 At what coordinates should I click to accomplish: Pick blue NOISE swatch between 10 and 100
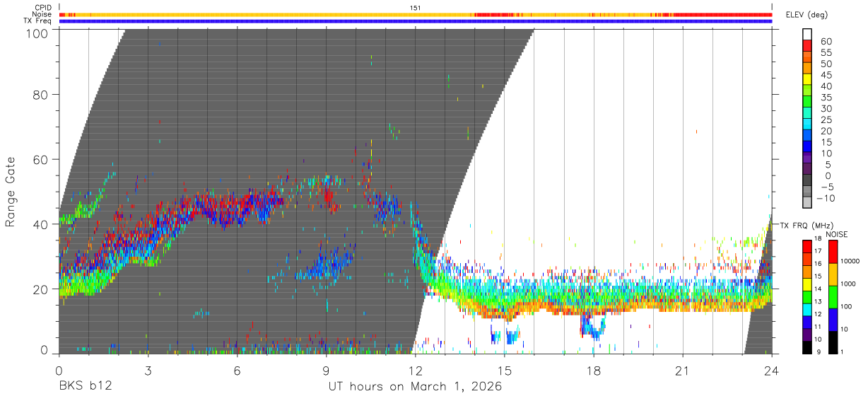pyautogui.click(x=833, y=318)
